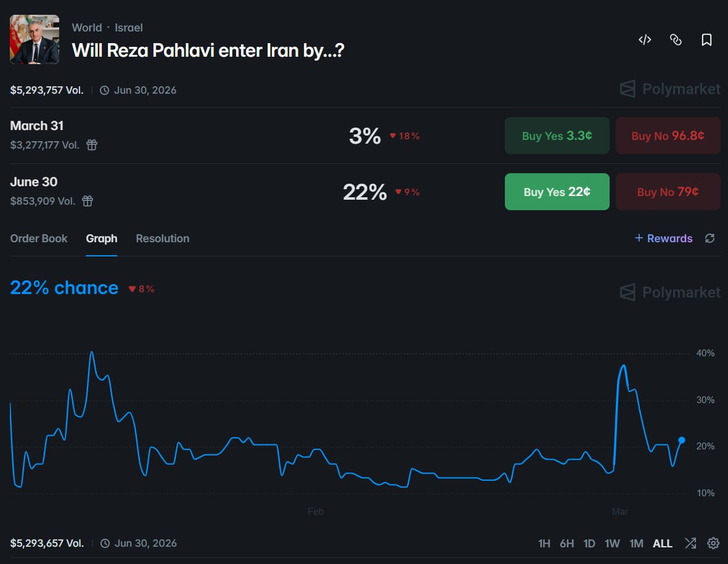Bookmark this market

click(x=706, y=40)
